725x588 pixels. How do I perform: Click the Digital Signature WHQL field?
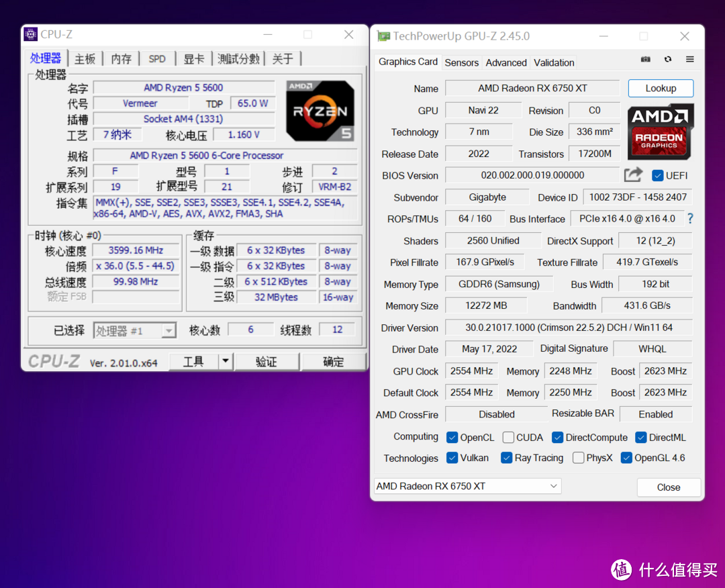pyautogui.click(x=652, y=349)
